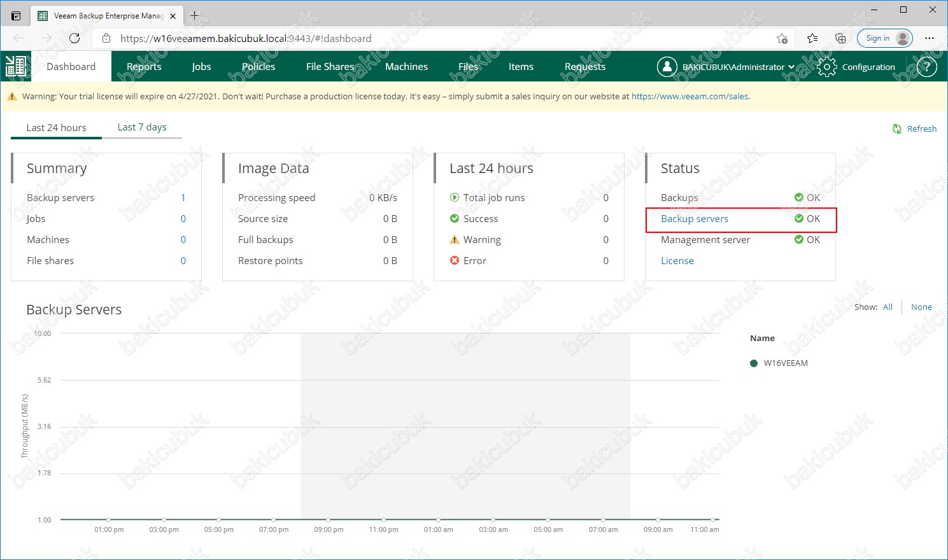Go to the Items tab

tap(521, 66)
